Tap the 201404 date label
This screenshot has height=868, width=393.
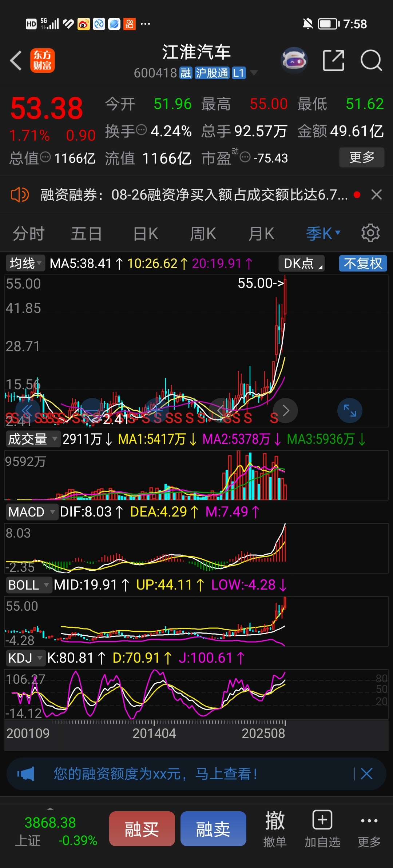154,733
